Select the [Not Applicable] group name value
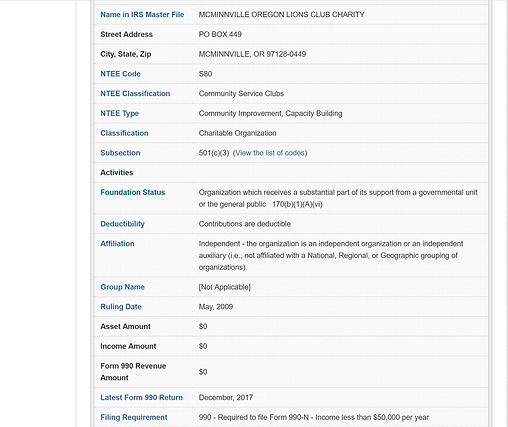Screen dimensions: 508x427 pos(224,287)
